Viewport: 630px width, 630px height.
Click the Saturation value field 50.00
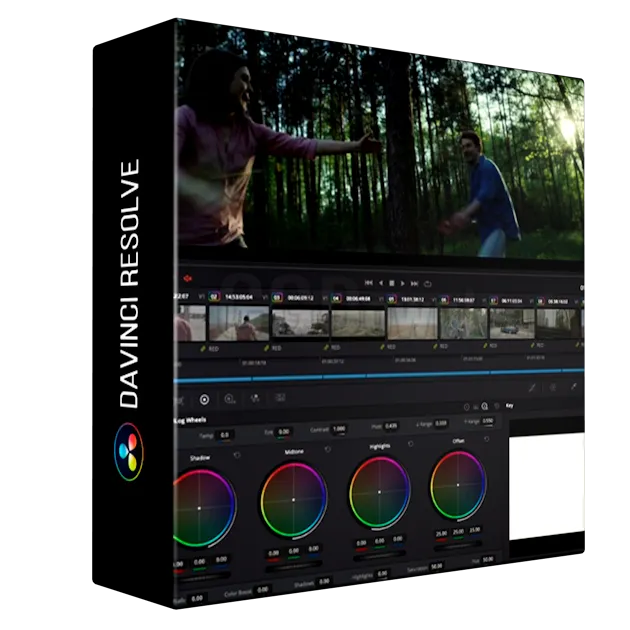point(437,566)
